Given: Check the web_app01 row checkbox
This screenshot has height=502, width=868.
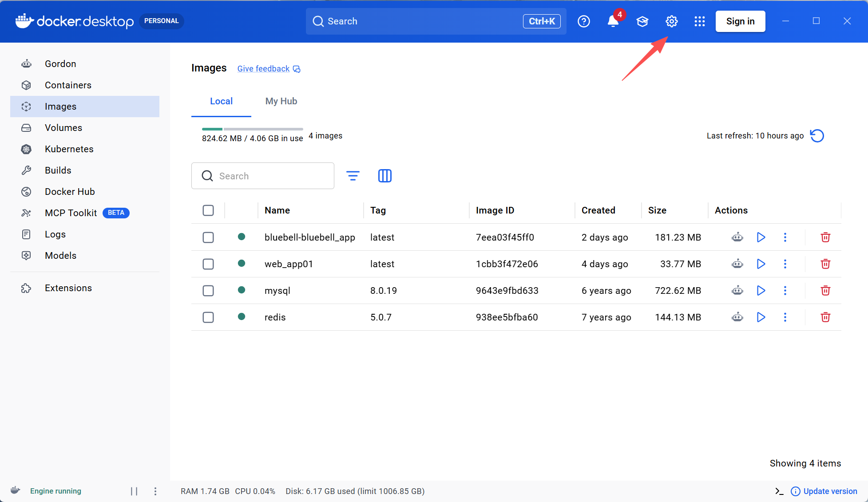Looking at the screenshot, I should (x=208, y=264).
